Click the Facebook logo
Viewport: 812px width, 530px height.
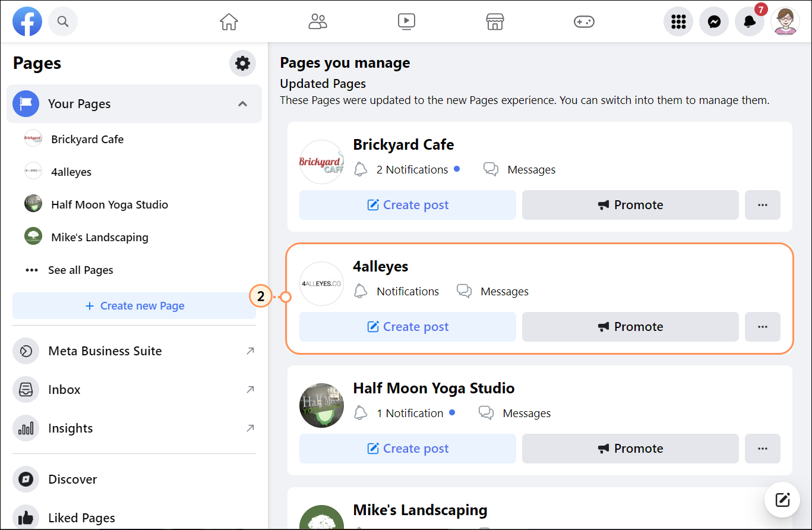point(27,22)
